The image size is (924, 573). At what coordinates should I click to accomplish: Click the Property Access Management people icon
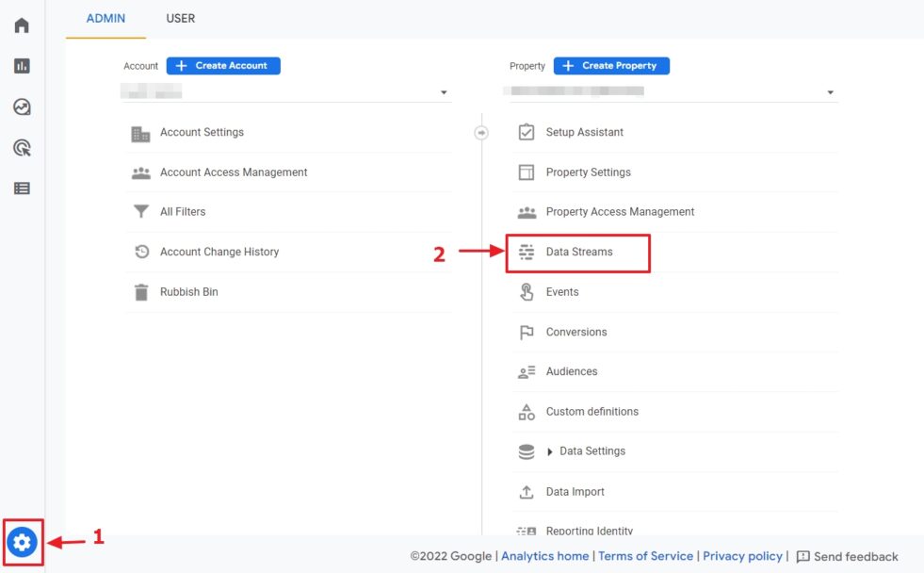tap(527, 212)
